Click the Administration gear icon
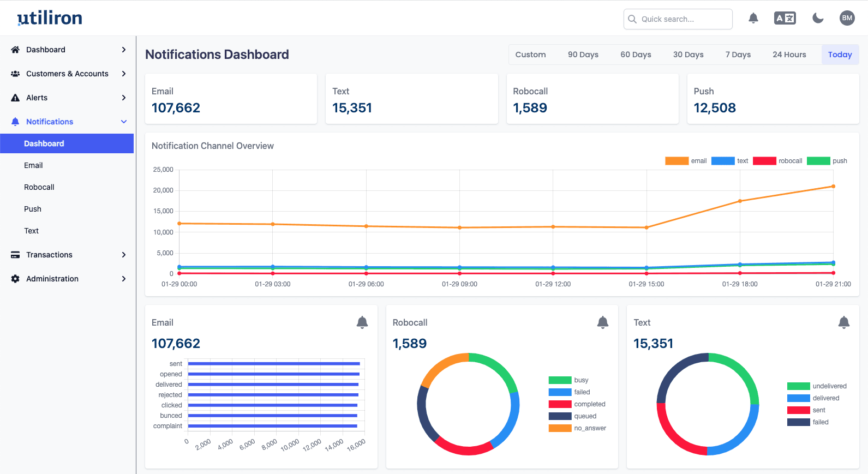868x474 pixels. pos(15,279)
